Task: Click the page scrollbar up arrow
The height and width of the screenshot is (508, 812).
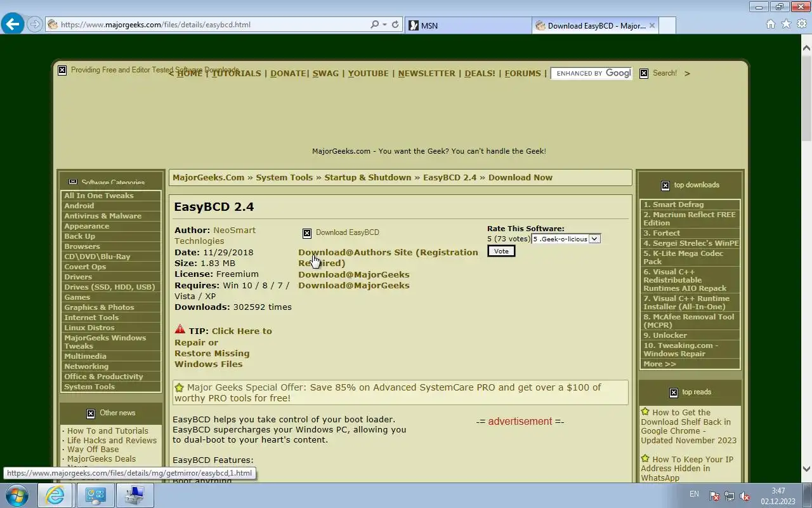Action: pos(806,48)
